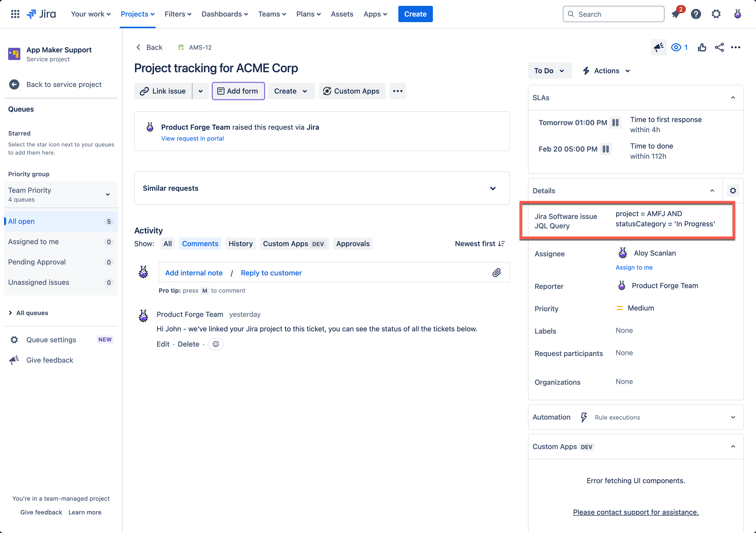Click the attachment paperclip icon
This screenshot has height=533, width=756.
click(x=496, y=272)
